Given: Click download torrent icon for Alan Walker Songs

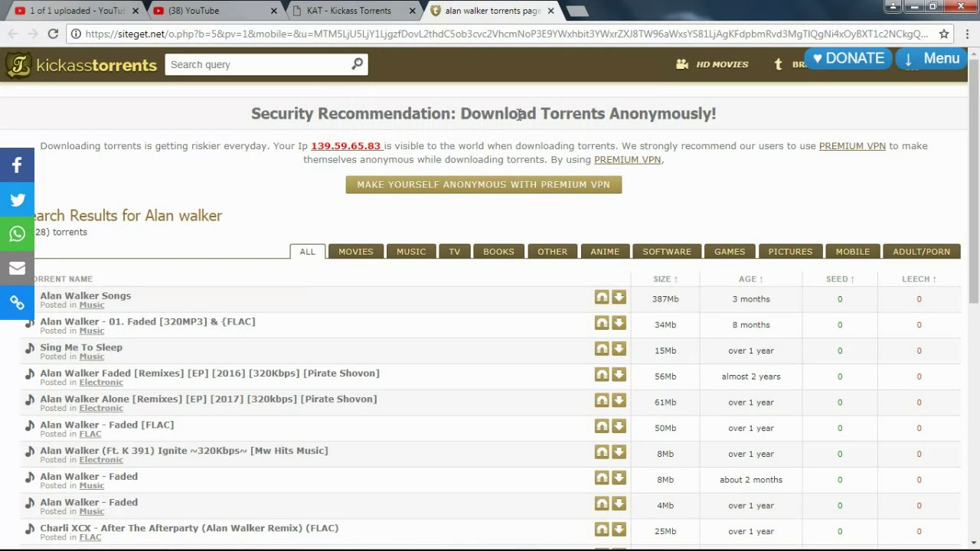Looking at the screenshot, I should click(x=619, y=298).
